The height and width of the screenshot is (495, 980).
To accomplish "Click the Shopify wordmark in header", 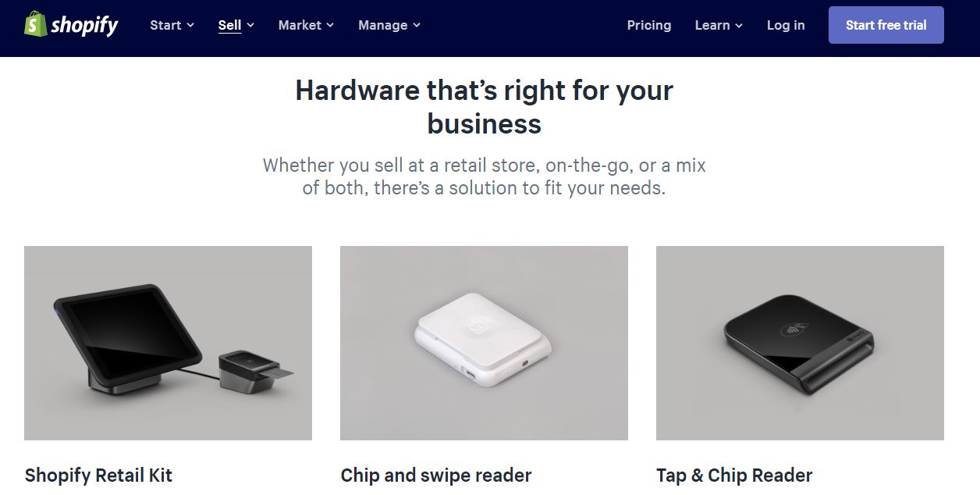I will [x=84, y=26].
